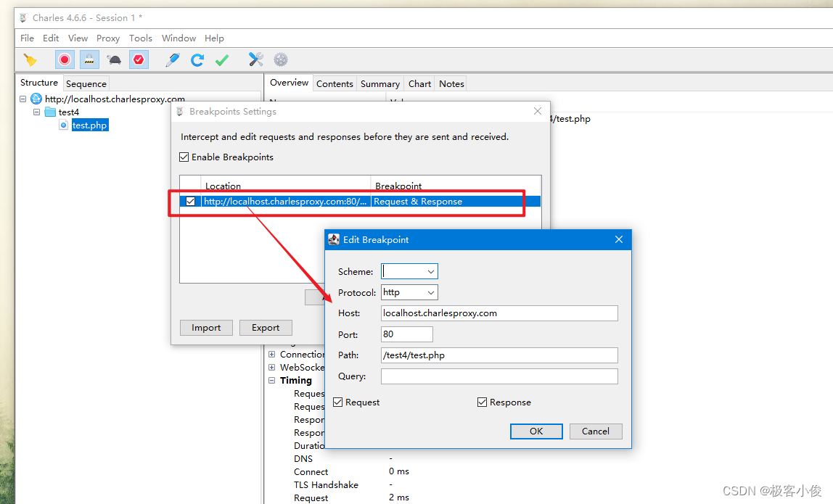833x504 pixels.
Task: Open the Help menu
Action: pos(214,38)
